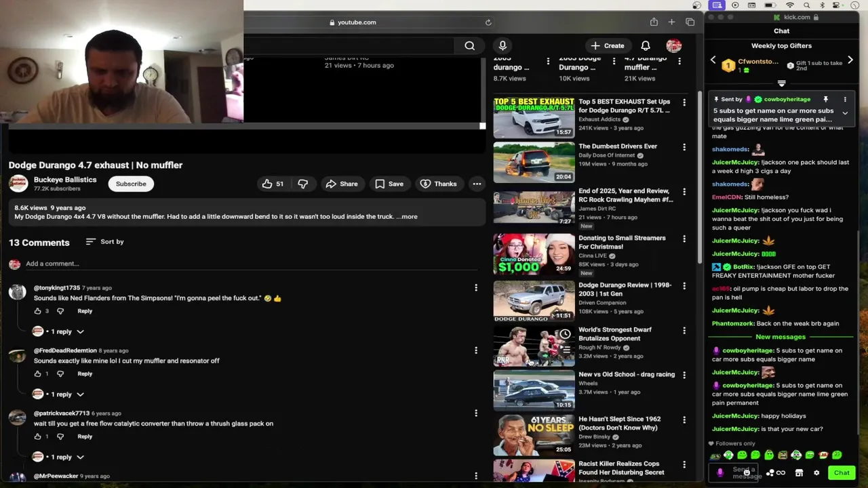Viewport: 868px width, 488px height.
Task: Open options for New vs Old School video
Action: 684,375
